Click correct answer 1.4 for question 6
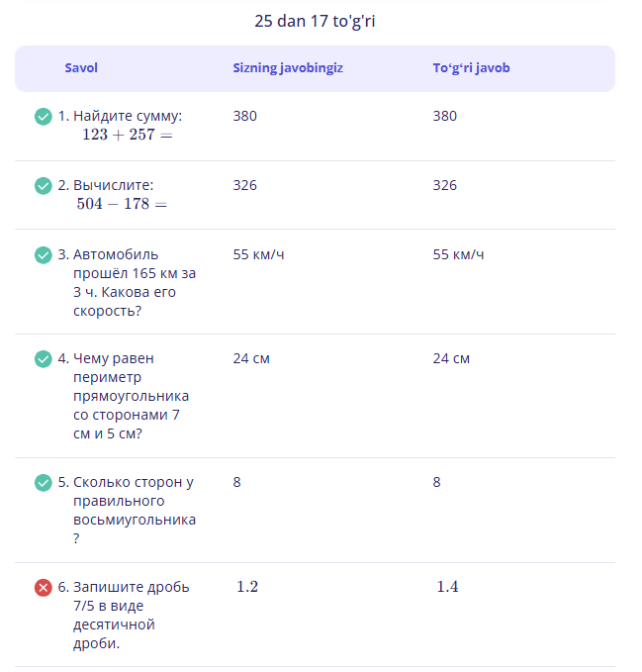The height and width of the screenshot is (672, 642). point(447,587)
